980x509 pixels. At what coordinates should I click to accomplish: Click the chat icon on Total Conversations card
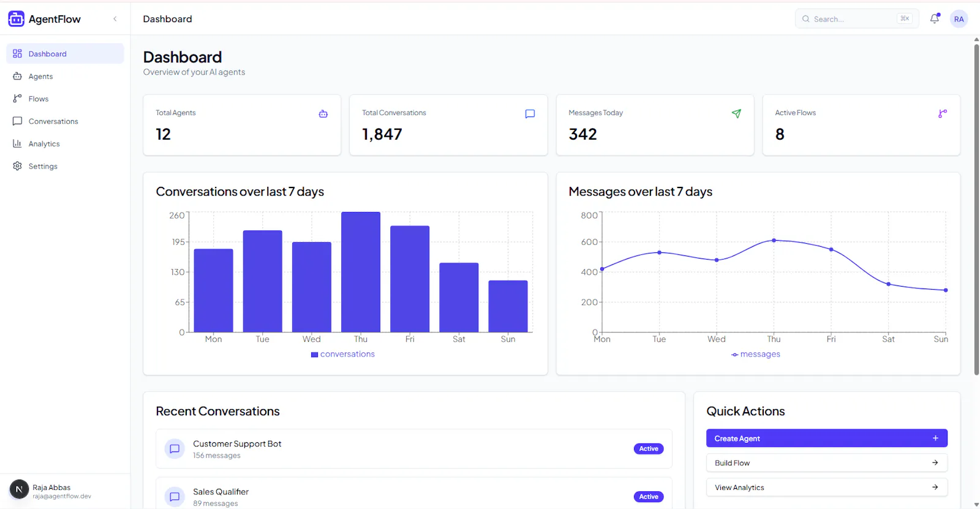coord(530,114)
